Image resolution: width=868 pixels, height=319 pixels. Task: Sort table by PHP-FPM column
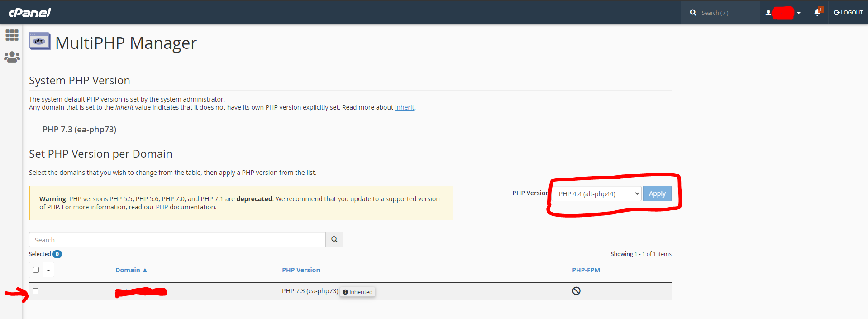tap(586, 270)
